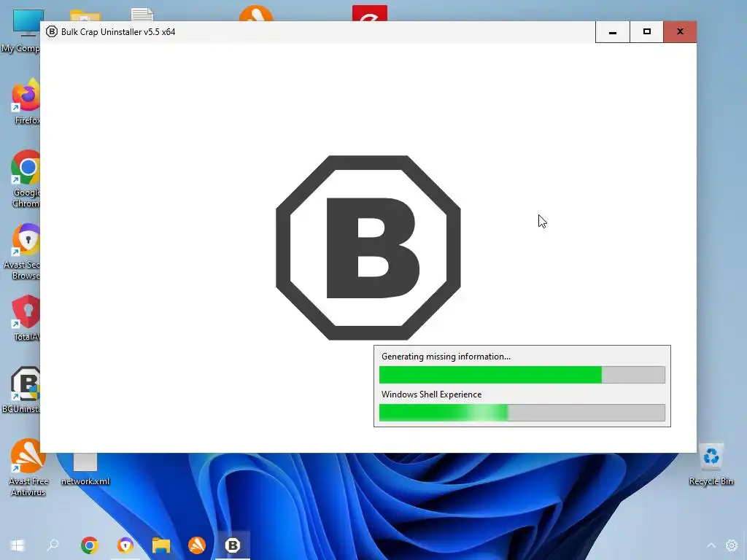747x560 pixels.
Task: Open My Computer desktop icon
Action: (21, 31)
